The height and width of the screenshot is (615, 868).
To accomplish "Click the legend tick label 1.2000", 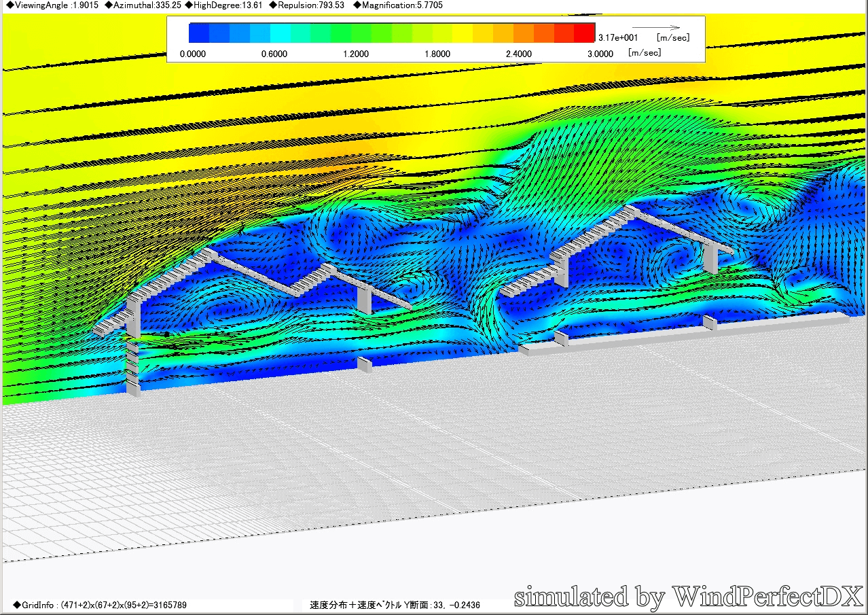I will [x=355, y=54].
